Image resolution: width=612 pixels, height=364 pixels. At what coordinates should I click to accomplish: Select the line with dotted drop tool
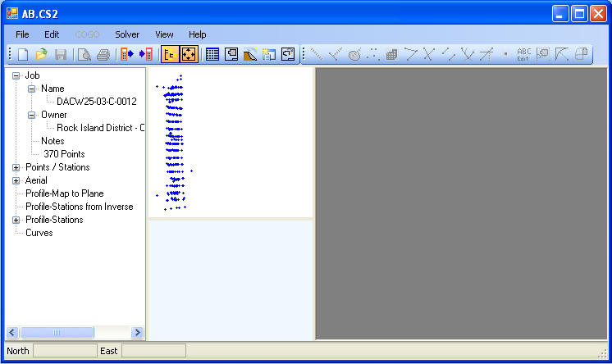(x=486, y=54)
